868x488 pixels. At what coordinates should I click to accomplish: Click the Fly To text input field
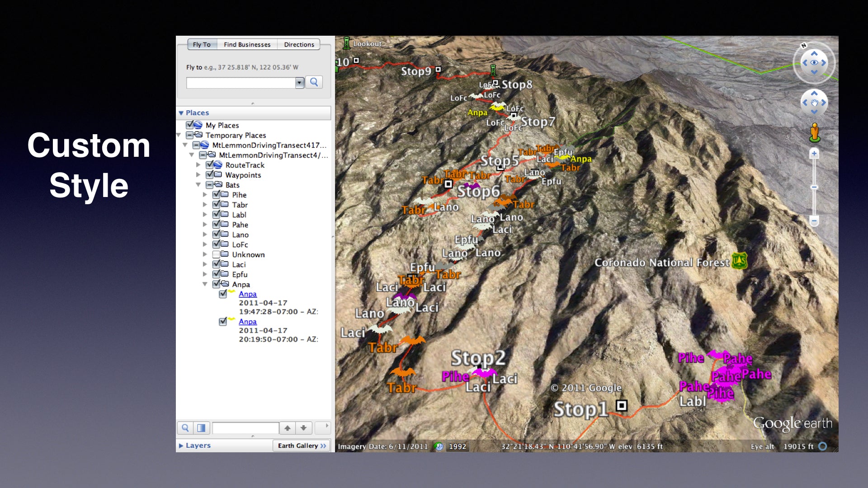[241, 83]
